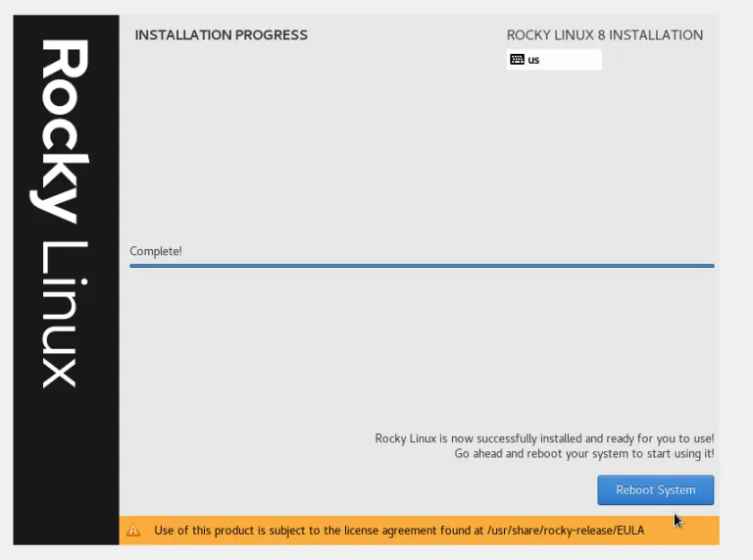Image resolution: width=753 pixels, height=560 pixels.
Task: Click the "Complete!" status text
Action: tap(156, 251)
